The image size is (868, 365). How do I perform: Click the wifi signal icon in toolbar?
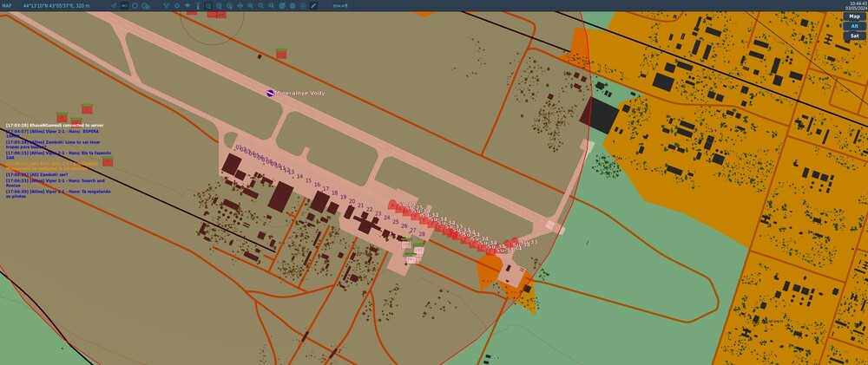(187, 5)
